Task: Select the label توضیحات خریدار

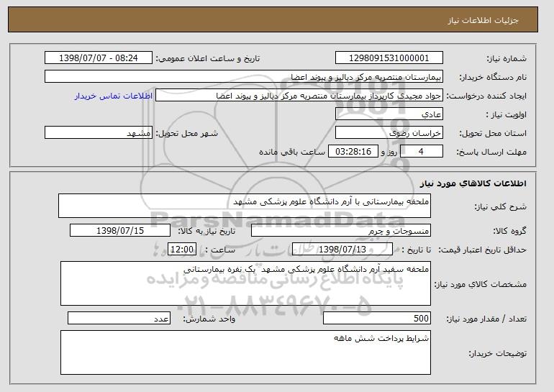Action: [x=497, y=353]
